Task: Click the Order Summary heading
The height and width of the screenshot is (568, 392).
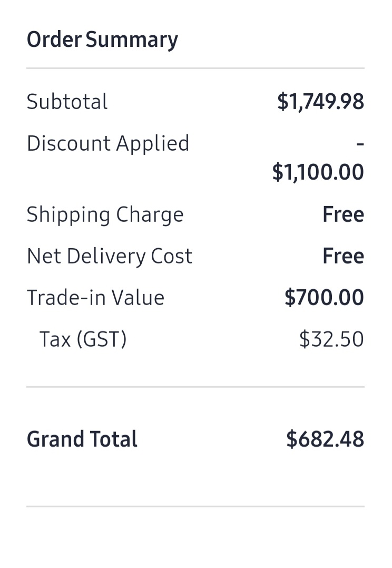Action: 103,40
